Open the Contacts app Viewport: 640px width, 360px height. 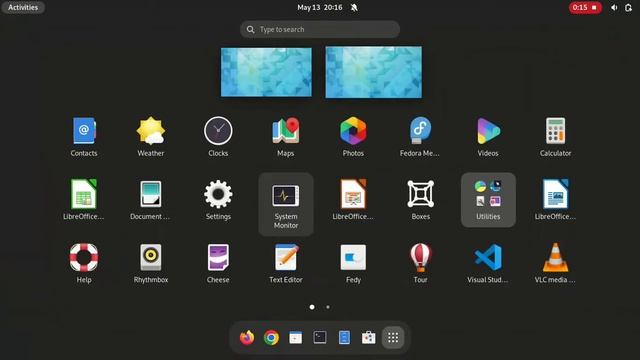tap(84, 137)
